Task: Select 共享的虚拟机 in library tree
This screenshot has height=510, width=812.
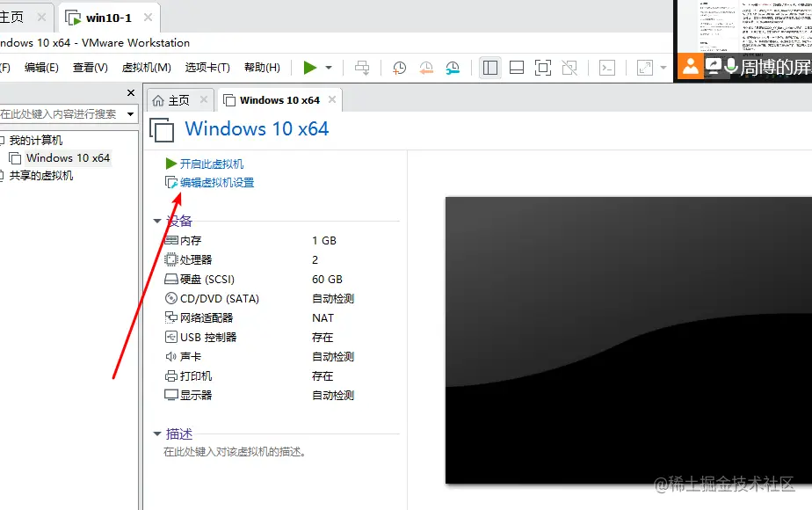Action: coord(41,176)
